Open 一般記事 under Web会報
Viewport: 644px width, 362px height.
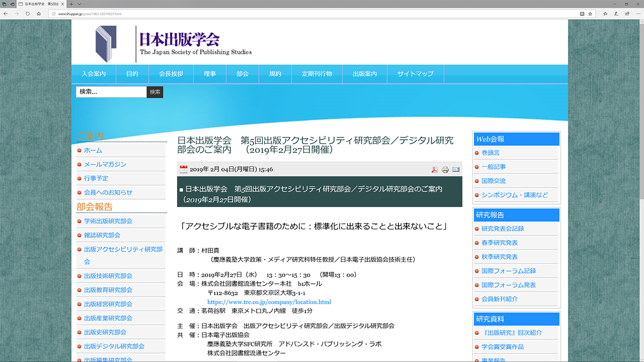[494, 167]
